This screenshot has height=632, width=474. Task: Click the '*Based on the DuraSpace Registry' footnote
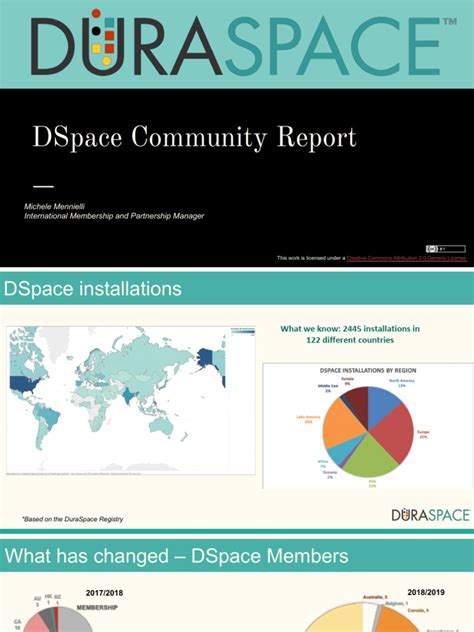pos(73,519)
